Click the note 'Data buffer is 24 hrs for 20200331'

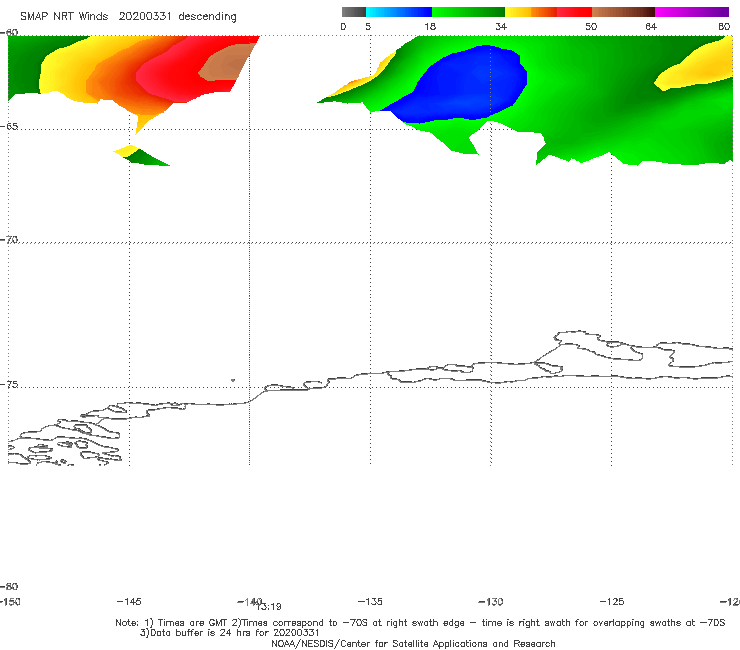230,633
